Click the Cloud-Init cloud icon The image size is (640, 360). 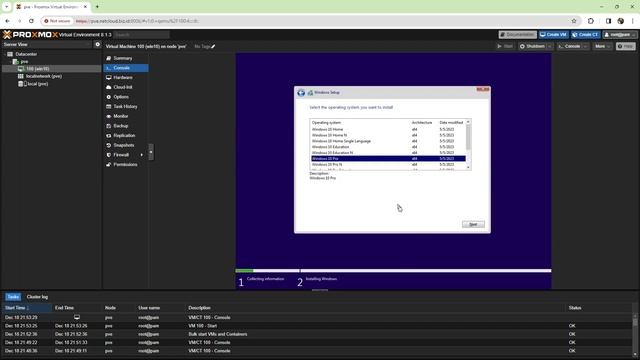click(x=109, y=87)
